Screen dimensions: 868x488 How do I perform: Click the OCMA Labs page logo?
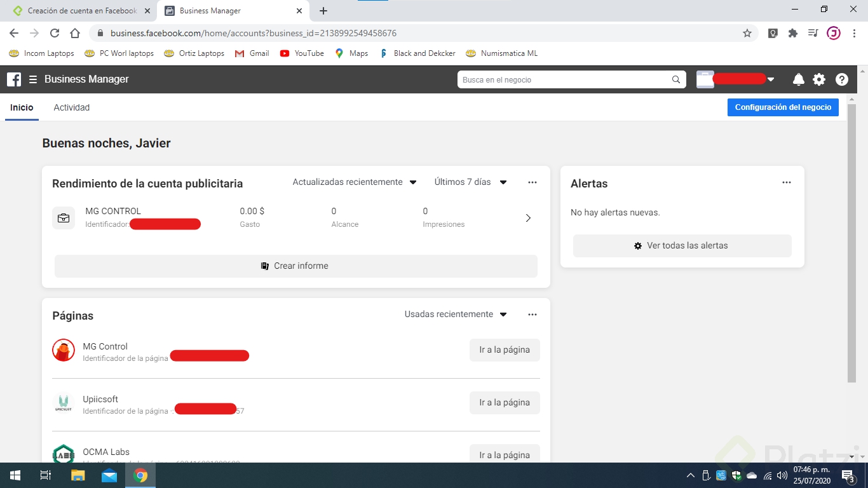point(64,454)
